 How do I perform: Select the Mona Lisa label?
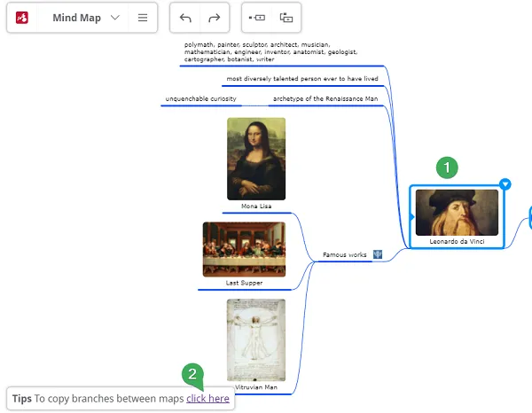pos(256,206)
